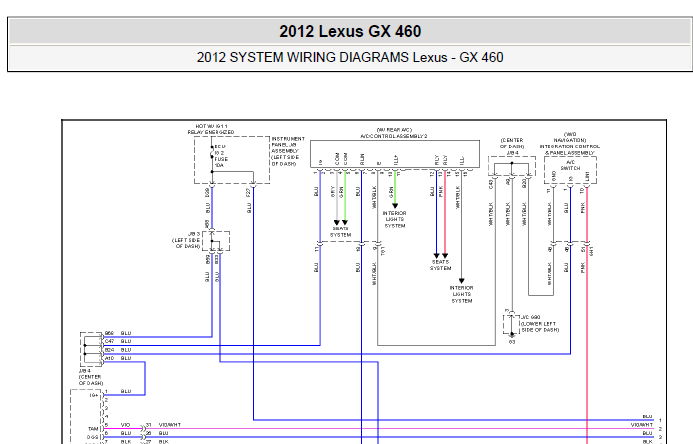693x444 pixels.
Task: Click the bottom-left "J/B 4 (CENTER OF DASH)" label
Action: coord(91,377)
